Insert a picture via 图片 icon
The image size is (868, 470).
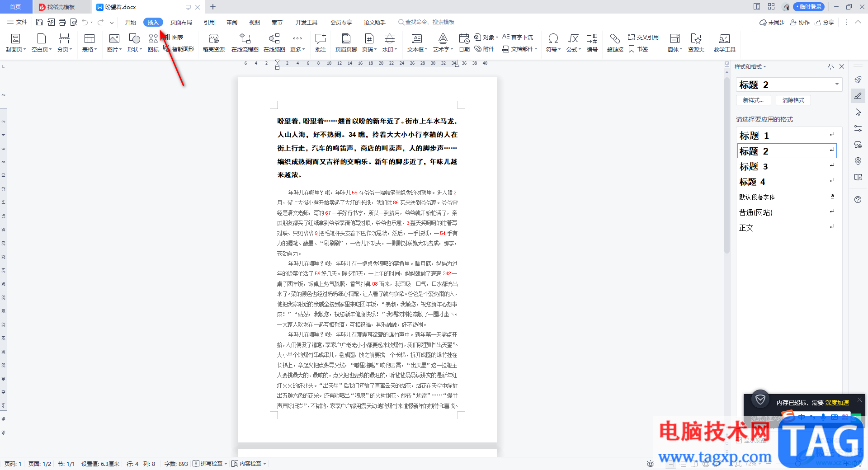tap(114, 43)
